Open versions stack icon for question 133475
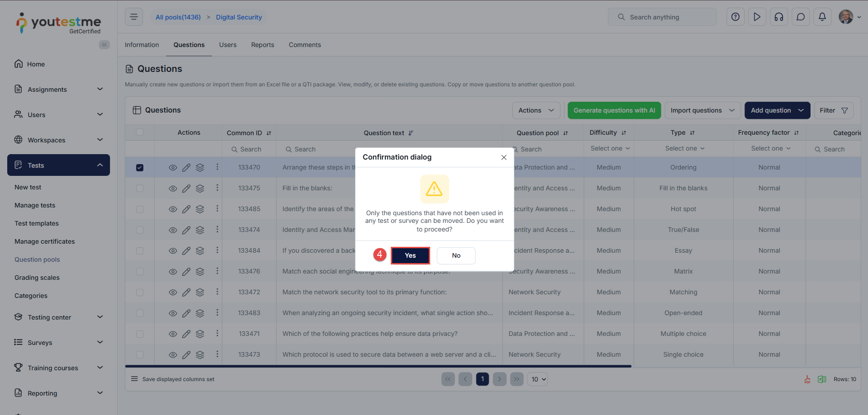The image size is (868, 415). coord(200,189)
